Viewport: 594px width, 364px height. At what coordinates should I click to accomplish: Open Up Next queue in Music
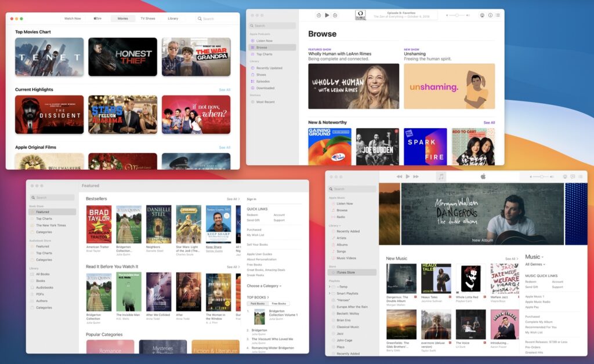pyautogui.click(x=580, y=177)
